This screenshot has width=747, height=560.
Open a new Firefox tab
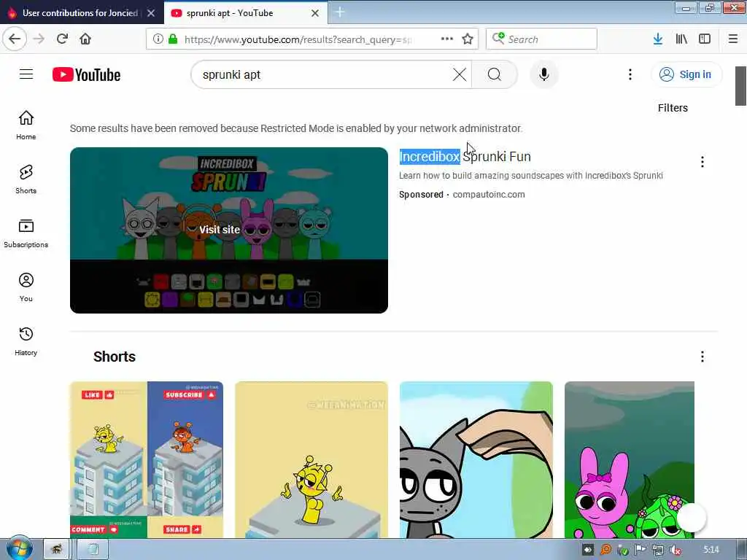pos(340,12)
